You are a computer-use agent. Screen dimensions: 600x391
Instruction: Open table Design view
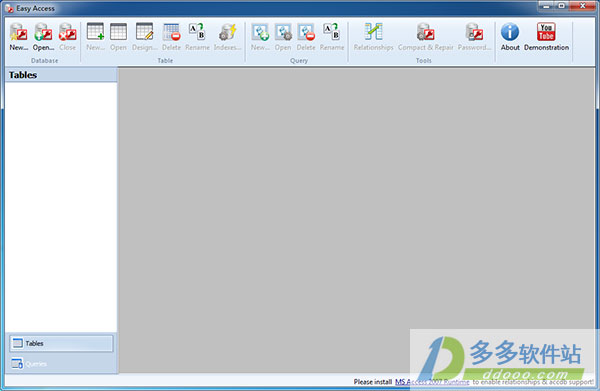coord(145,37)
